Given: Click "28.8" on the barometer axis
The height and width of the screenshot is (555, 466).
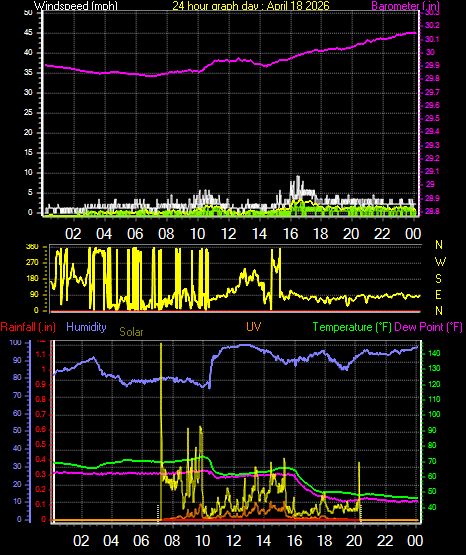Looking at the screenshot, I should 432,211.
